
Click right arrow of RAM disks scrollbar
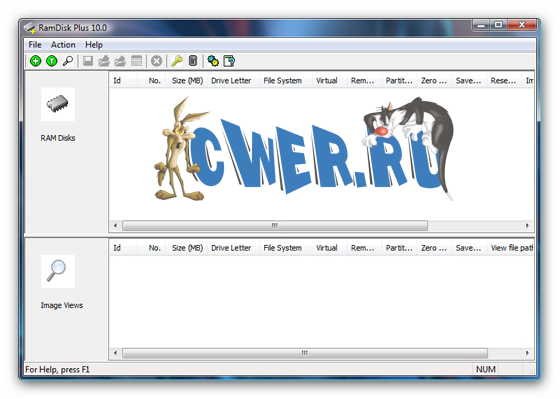[x=527, y=225]
